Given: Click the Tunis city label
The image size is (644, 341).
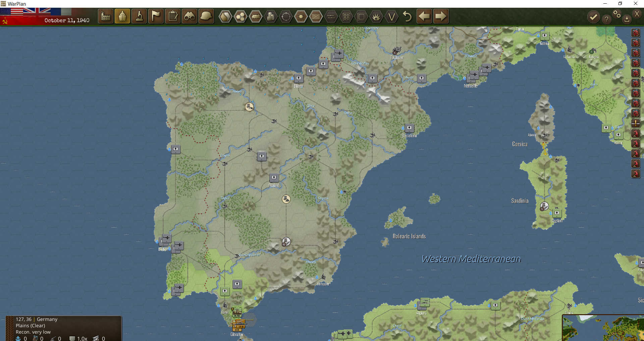Looking at the screenshot, I should point(569,312).
